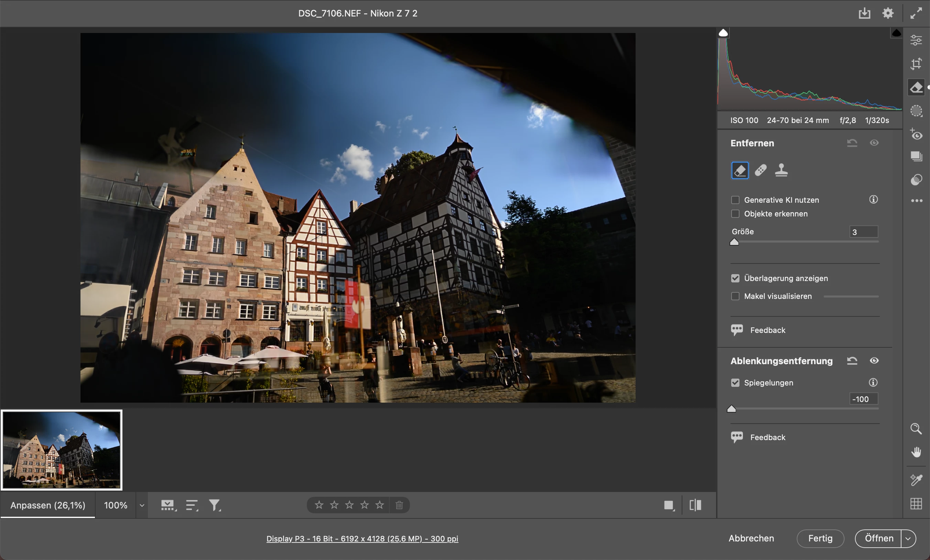Expand the Öffnen button arrow

(x=908, y=538)
